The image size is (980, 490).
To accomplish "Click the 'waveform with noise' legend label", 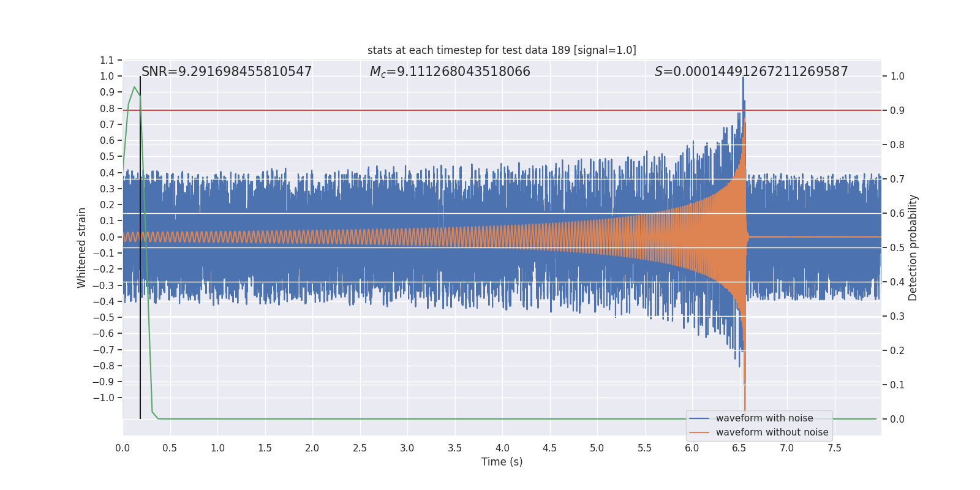I will pos(764,418).
